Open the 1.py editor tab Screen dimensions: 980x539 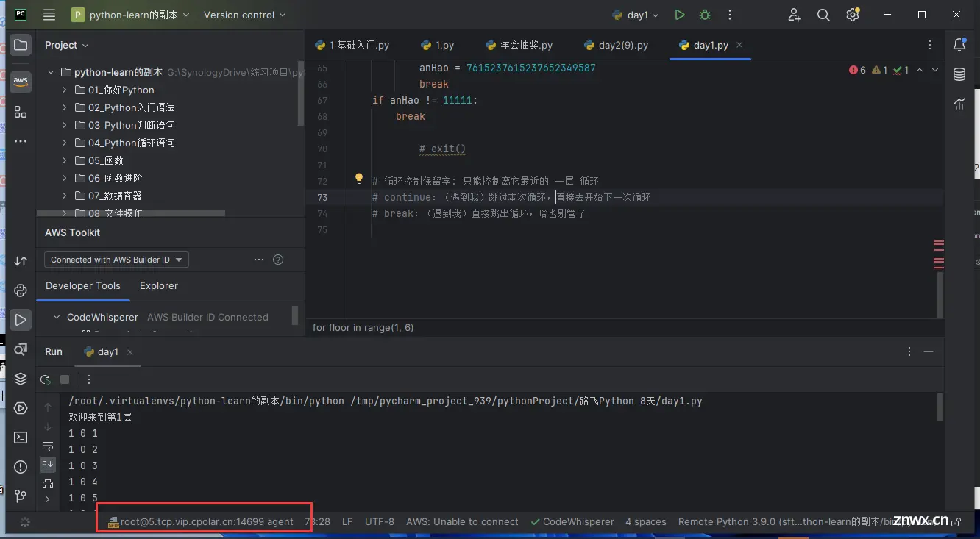point(438,45)
